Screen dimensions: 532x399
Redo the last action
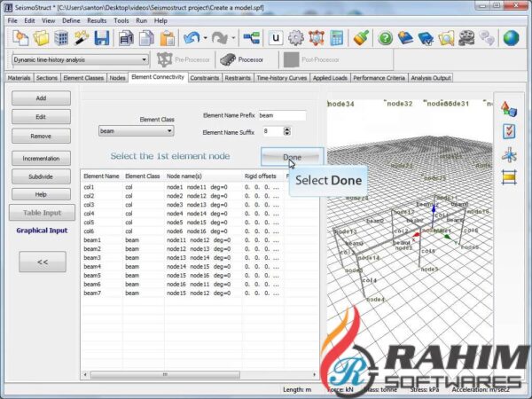tap(220, 38)
